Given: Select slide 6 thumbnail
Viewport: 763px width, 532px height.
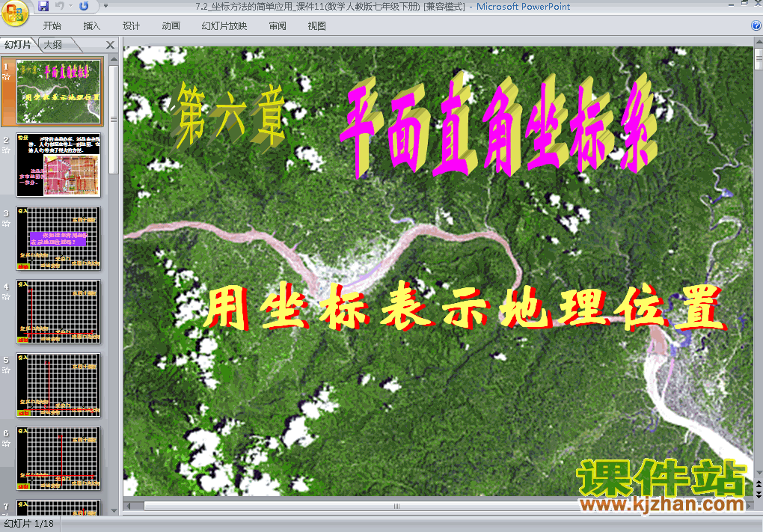Looking at the screenshot, I should click(x=58, y=459).
